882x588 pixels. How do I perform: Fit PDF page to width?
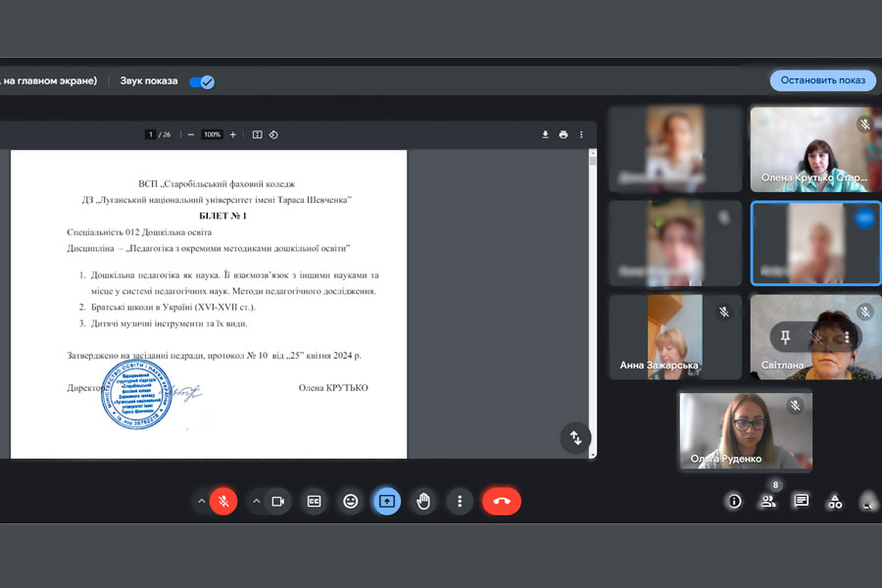point(257,134)
